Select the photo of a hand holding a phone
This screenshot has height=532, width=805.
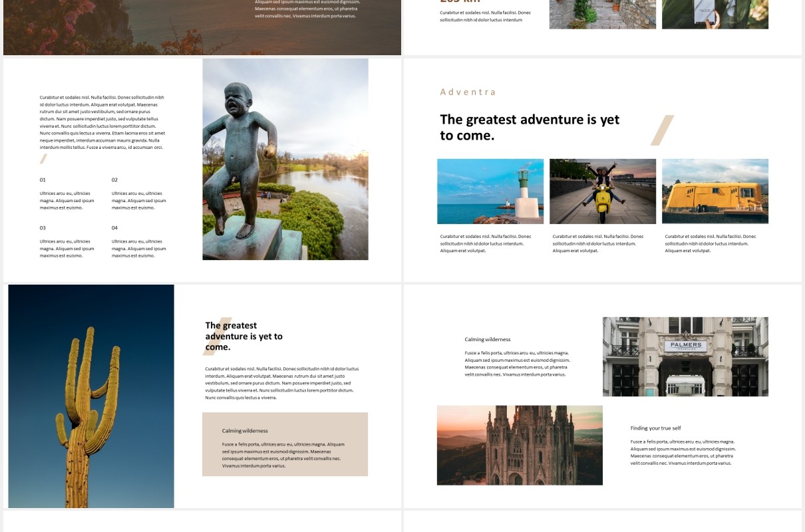[x=715, y=14]
